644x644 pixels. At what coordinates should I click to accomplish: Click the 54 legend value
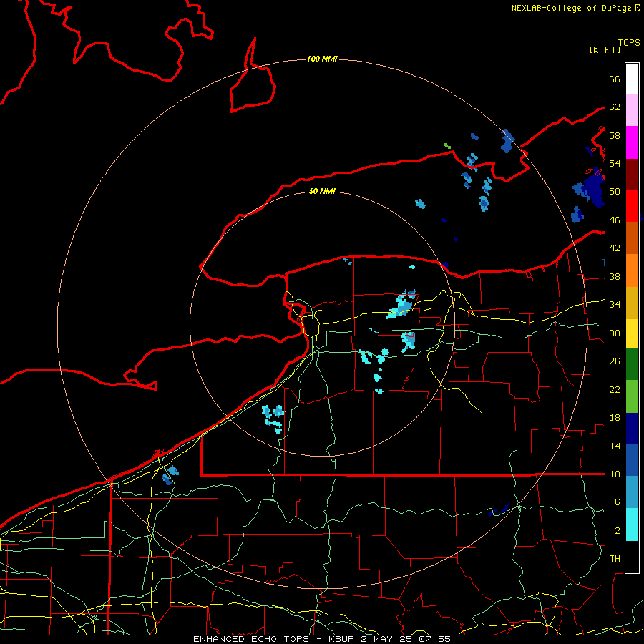(x=615, y=163)
